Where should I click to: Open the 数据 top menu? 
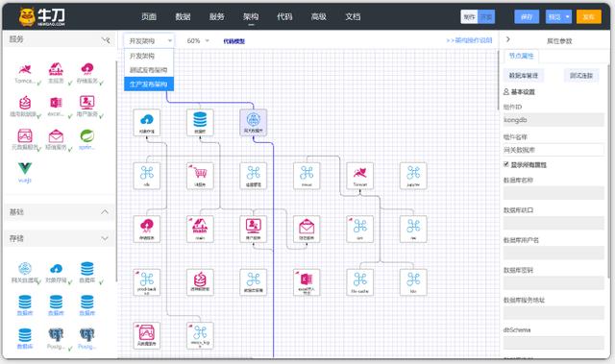coord(183,17)
